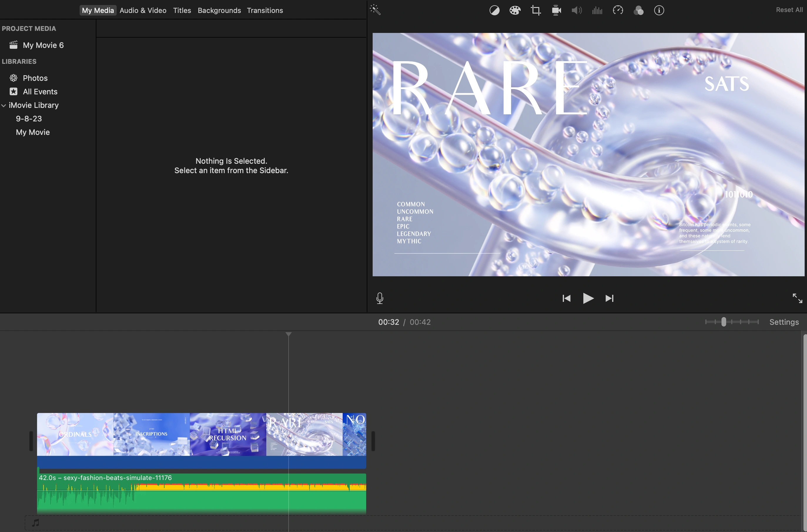Open the Noise Reduction and Equalizer controls
This screenshot has width=807, height=532.
click(597, 10)
